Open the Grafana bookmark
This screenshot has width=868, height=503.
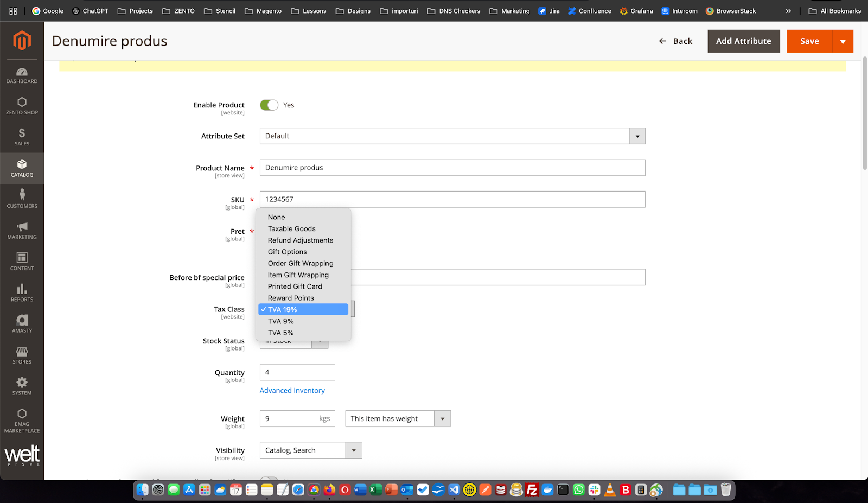coord(636,11)
